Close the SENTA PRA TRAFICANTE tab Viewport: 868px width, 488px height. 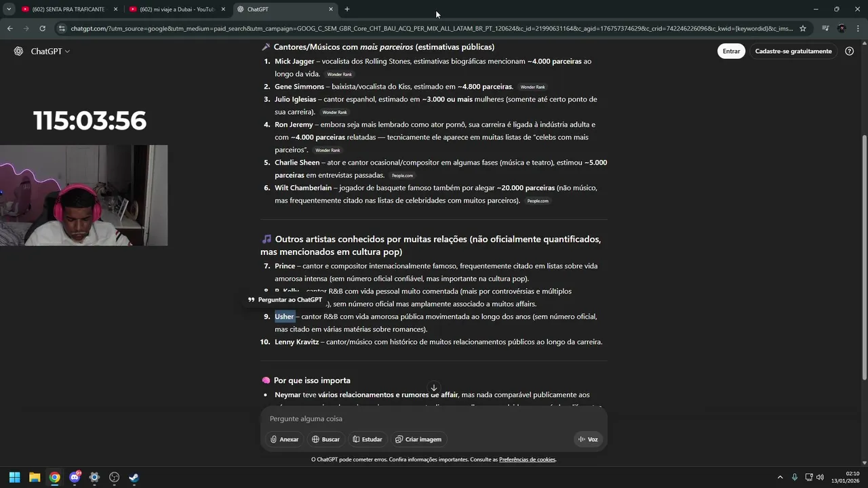click(115, 9)
